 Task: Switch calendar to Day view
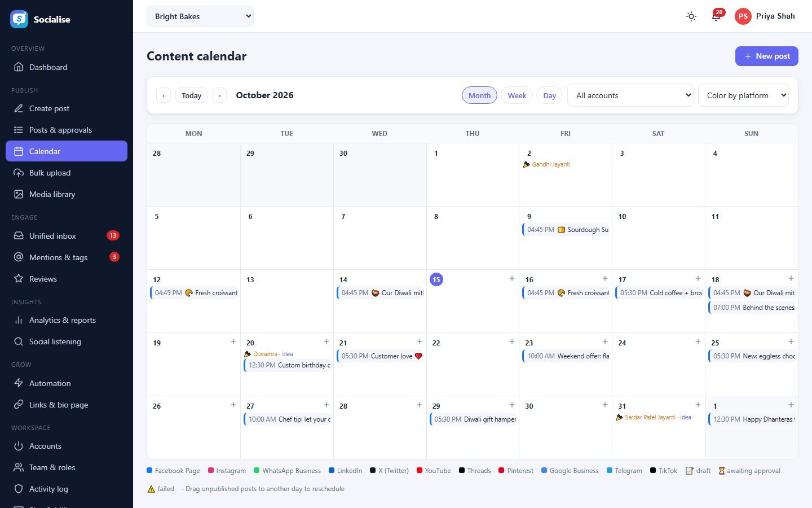click(549, 95)
